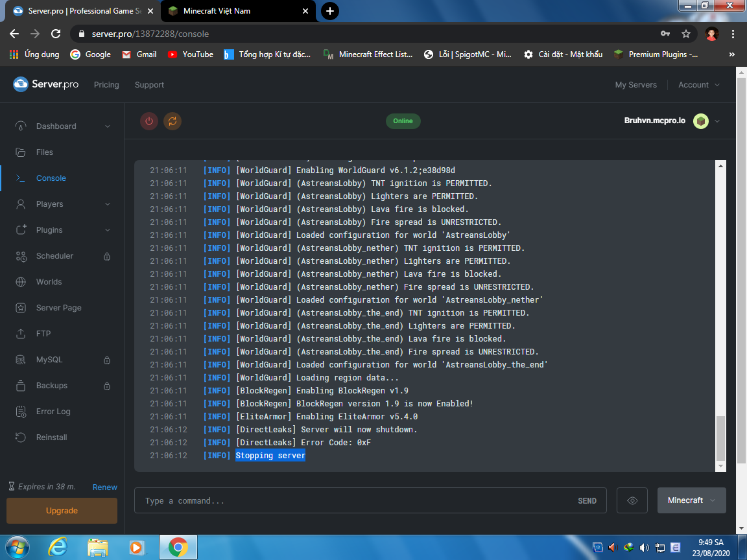
Task: Click the Type a command input field
Action: (x=353, y=500)
